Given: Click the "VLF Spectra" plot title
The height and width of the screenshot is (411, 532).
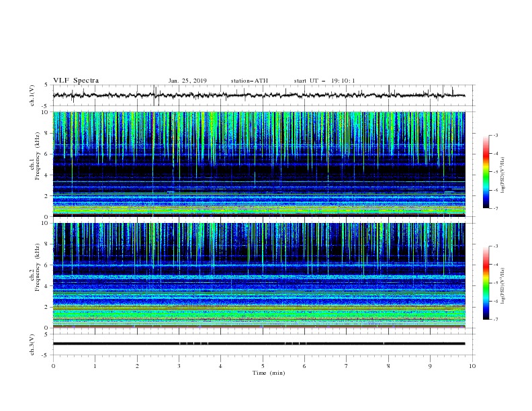Looking at the screenshot, I should (76, 81).
